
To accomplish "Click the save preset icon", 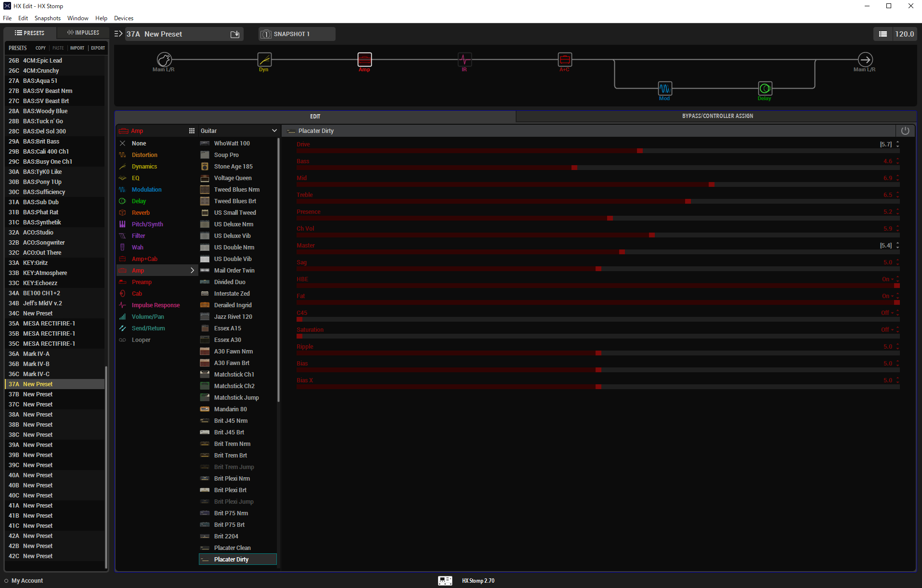I will click(235, 34).
